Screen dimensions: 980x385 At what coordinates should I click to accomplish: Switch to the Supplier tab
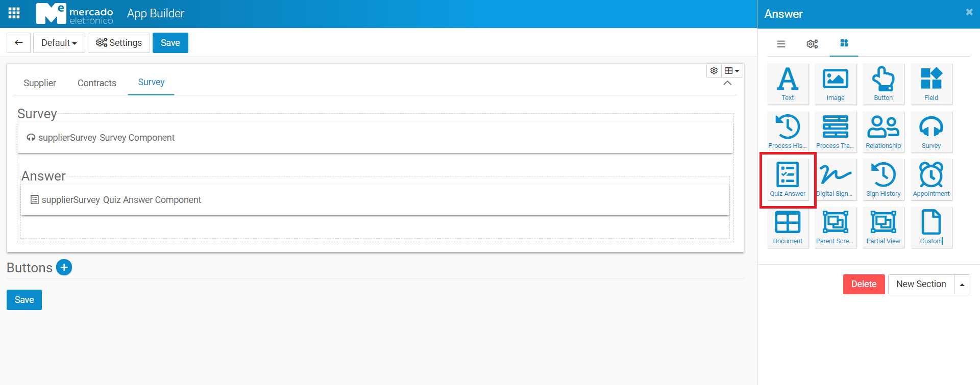click(x=40, y=83)
